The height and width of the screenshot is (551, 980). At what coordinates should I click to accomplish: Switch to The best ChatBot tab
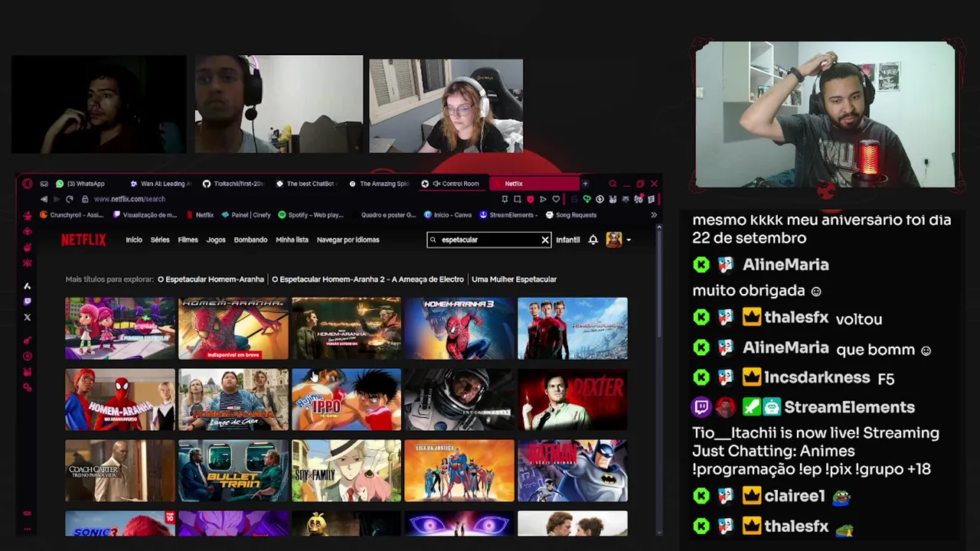point(306,184)
